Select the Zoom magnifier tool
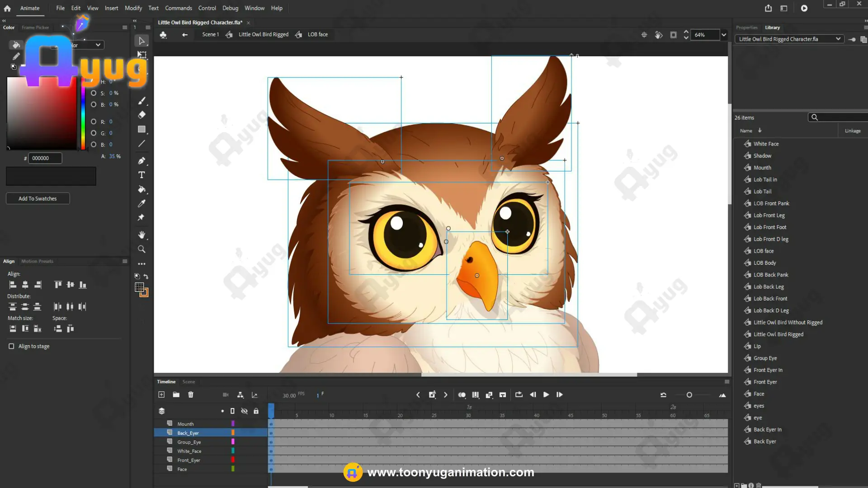 tap(142, 249)
